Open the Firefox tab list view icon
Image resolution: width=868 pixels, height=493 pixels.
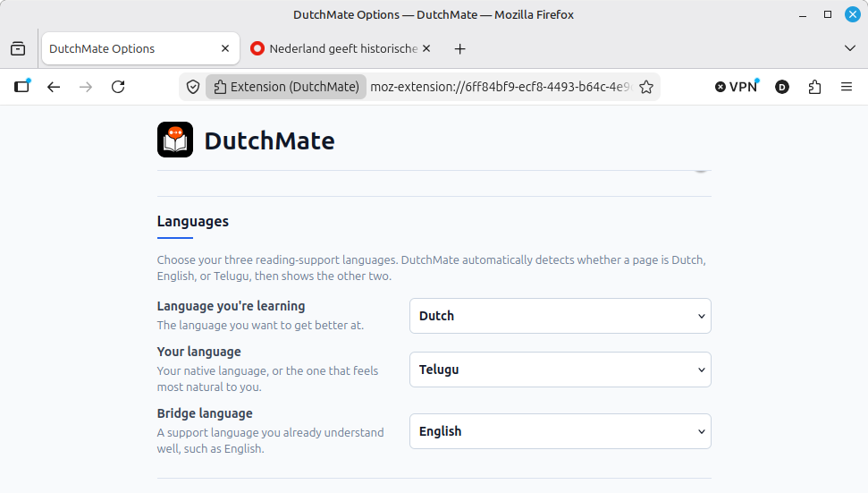click(x=18, y=48)
